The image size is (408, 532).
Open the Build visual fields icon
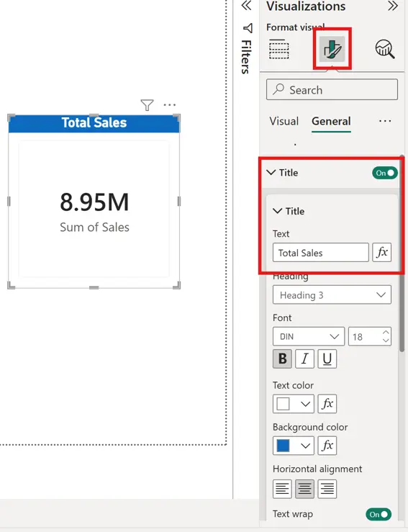coord(278,49)
